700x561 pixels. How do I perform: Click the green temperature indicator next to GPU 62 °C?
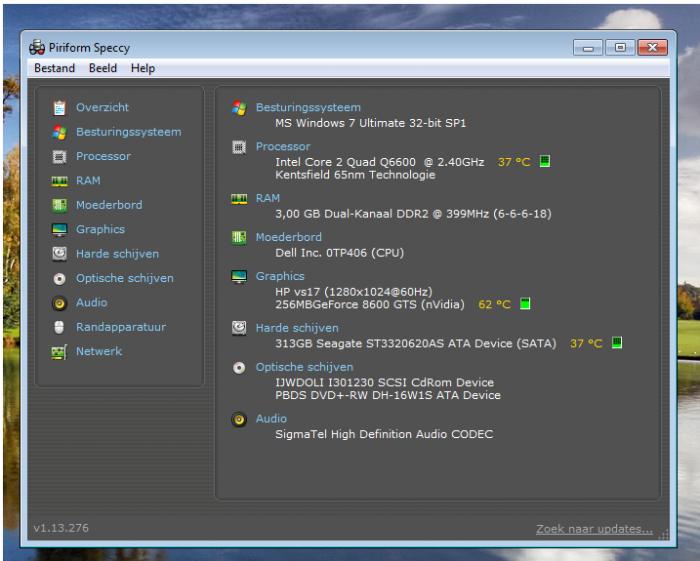[525, 303]
